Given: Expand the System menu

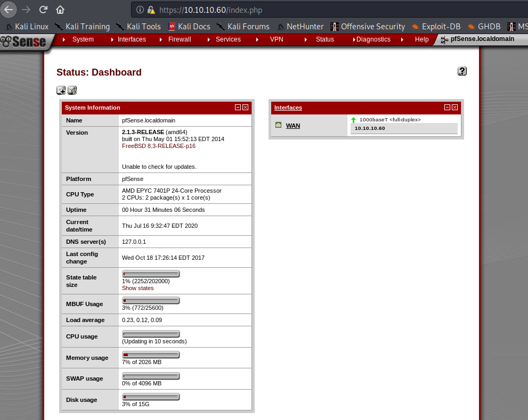Looking at the screenshot, I should pyautogui.click(x=83, y=39).
